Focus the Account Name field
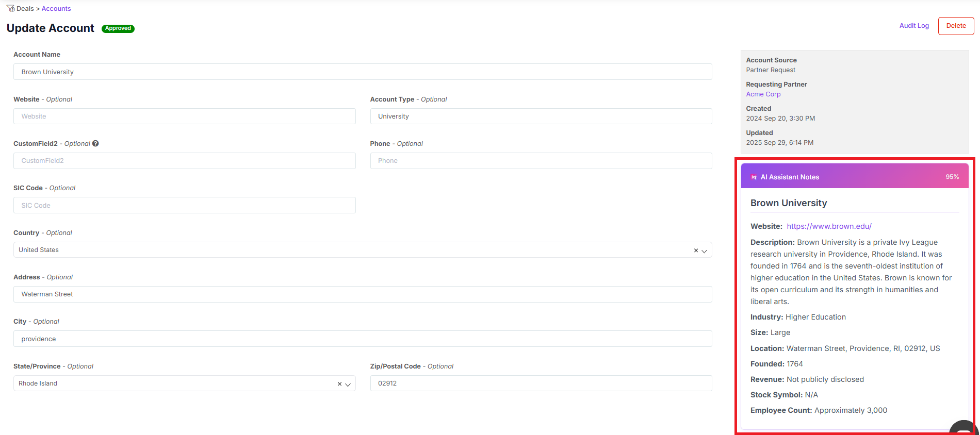The height and width of the screenshot is (435, 980). (363, 72)
